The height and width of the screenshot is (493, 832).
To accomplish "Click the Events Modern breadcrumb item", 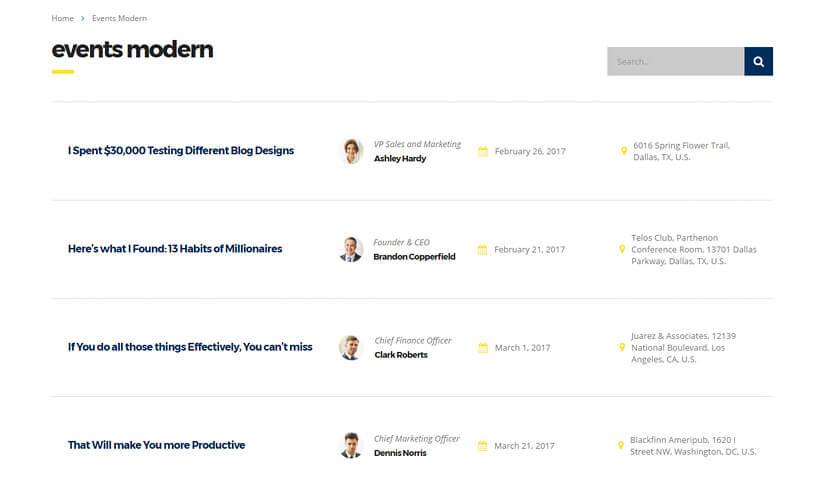I will (119, 18).
